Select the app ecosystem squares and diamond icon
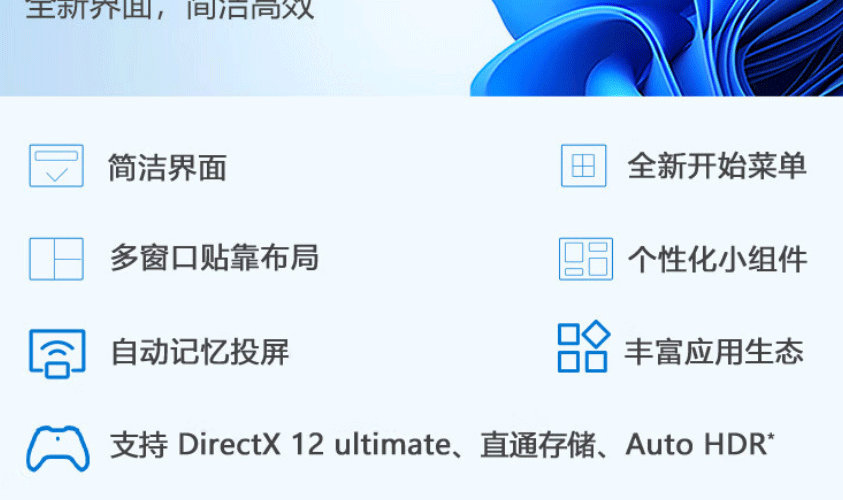This screenshot has height=500, width=843. pos(584,347)
